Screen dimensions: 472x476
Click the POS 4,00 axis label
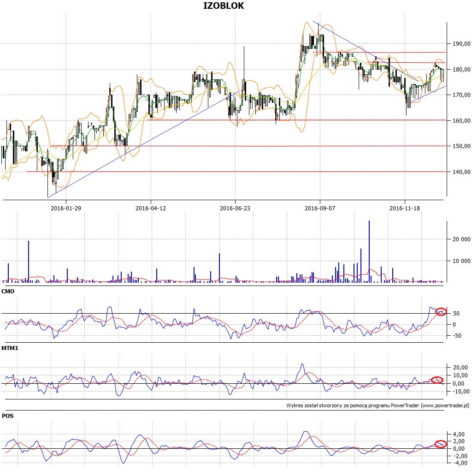pos(459,434)
